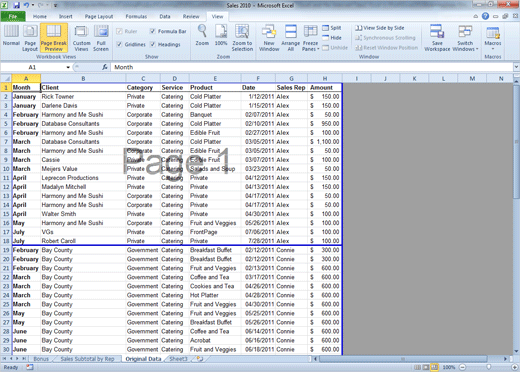Click Save Workspace
The image size is (520, 372).
(437, 38)
